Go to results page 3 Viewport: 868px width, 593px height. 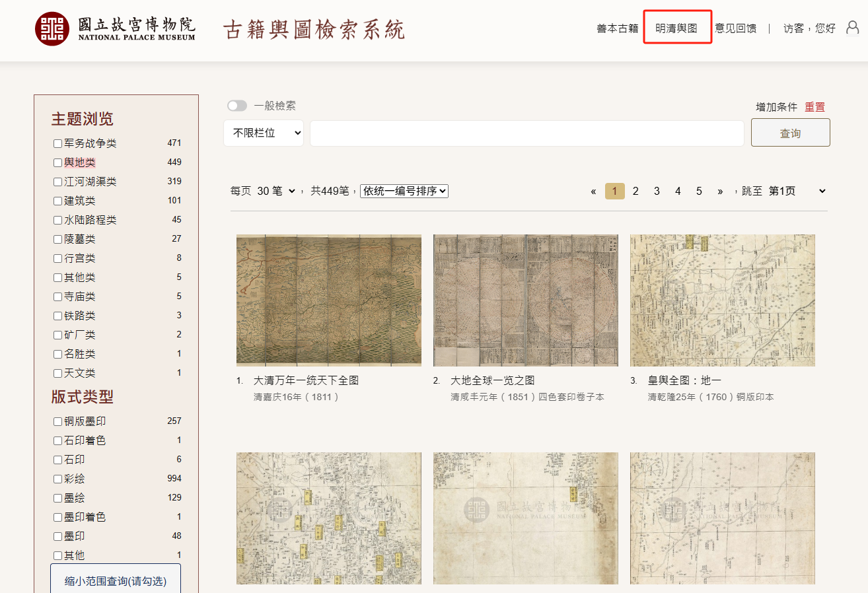tap(657, 191)
